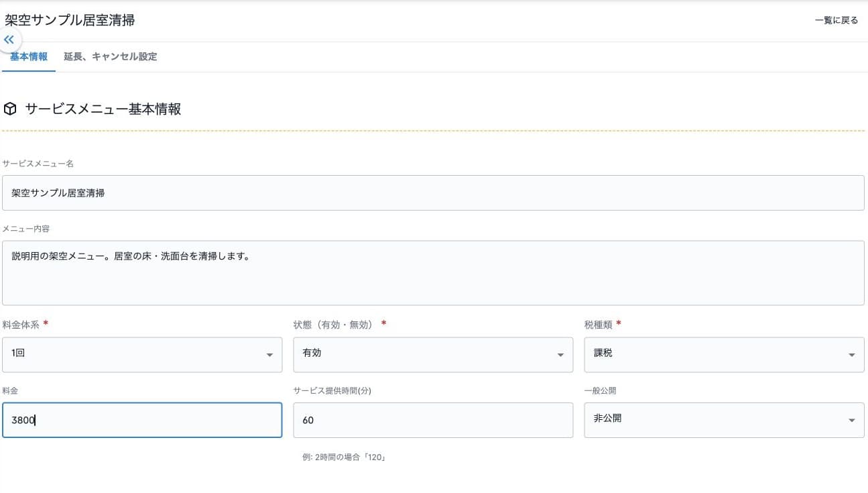This screenshot has height=493, width=868.
Task: Click the サービスメニュー基本情報 section heading
Action: pyautogui.click(x=103, y=109)
